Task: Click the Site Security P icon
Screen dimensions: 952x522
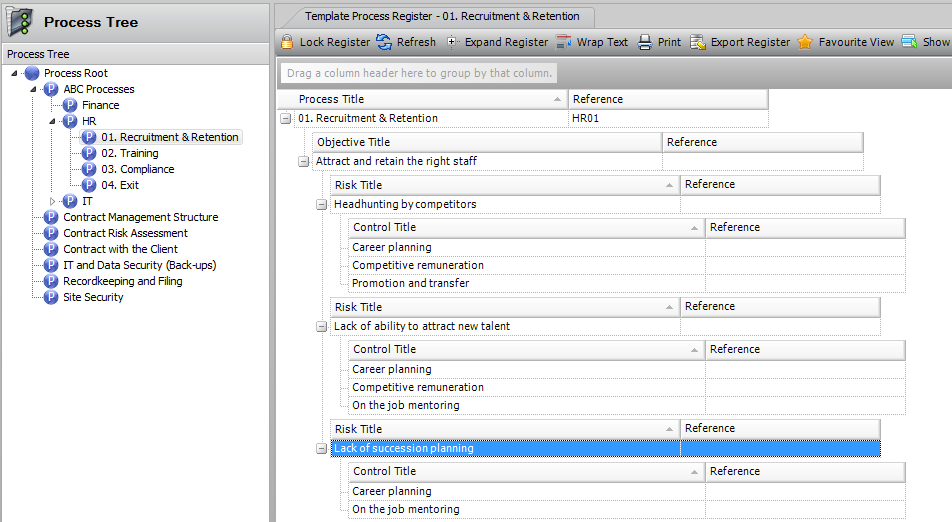Action: click(51, 297)
